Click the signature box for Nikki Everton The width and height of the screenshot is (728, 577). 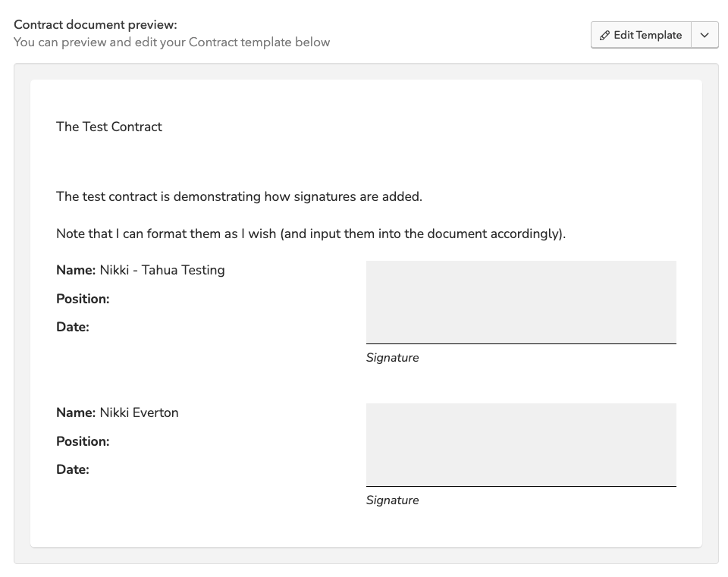coord(521,444)
